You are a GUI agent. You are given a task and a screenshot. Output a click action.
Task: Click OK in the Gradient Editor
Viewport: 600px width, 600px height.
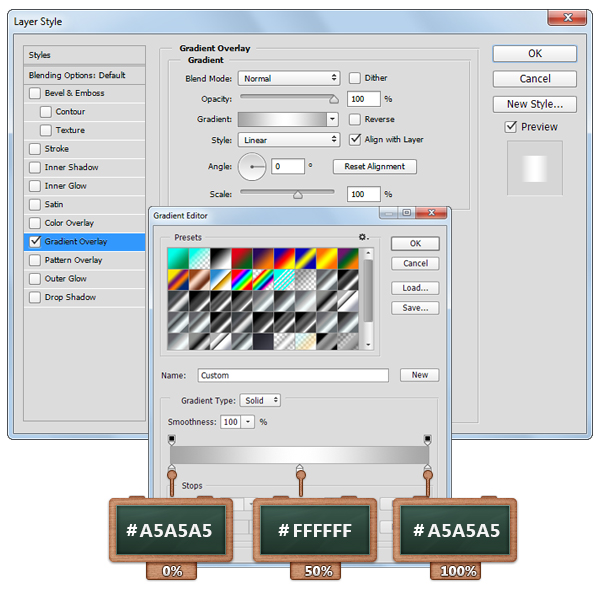pyautogui.click(x=415, y=243)
